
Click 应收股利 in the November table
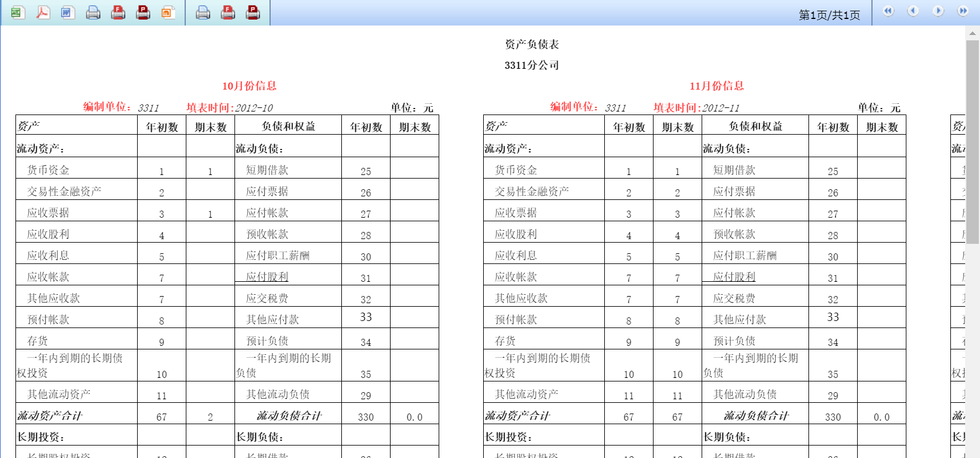point(516,234)
